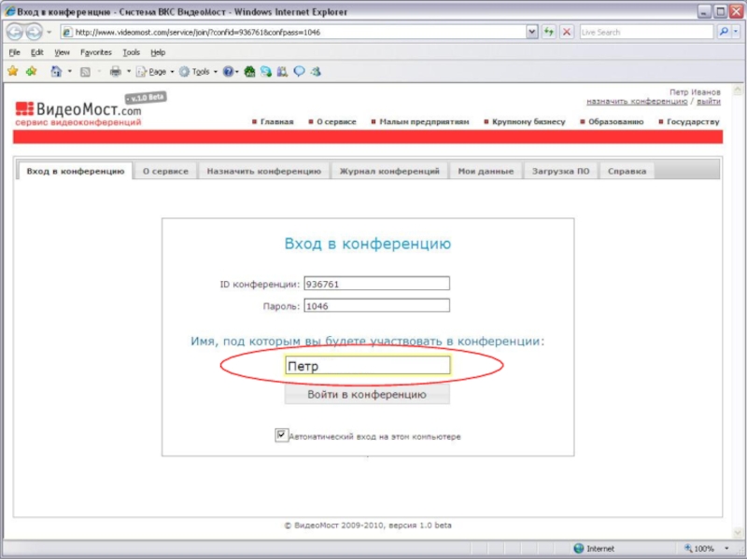
Task: Click the blue Help icon in toolbar
Action: tap(228, 71)
